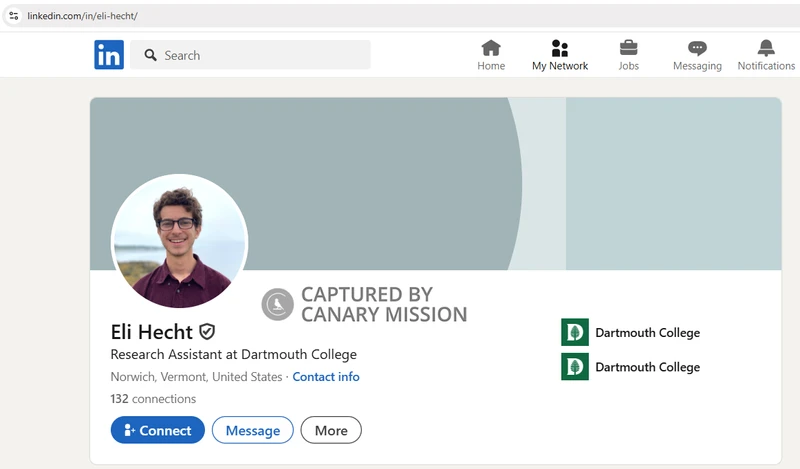Screen dimensions: 800x469
Task: View the 132 connections link
Action: (x=153, y=399)
